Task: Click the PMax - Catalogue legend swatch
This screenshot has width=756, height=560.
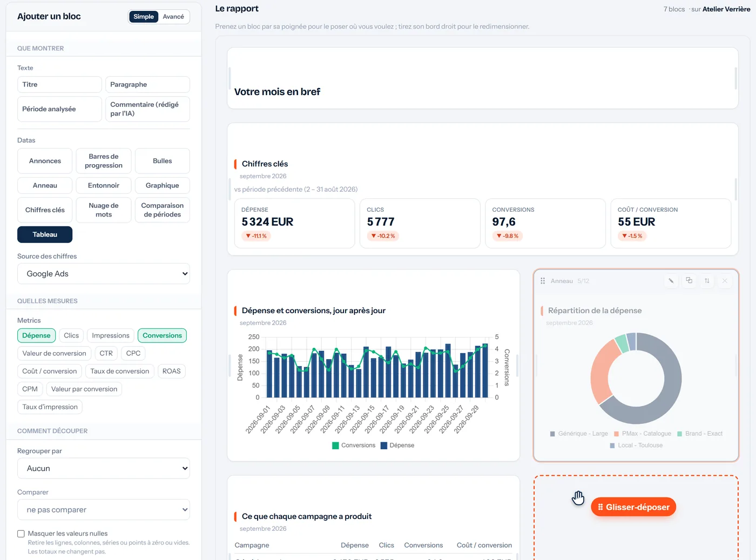Action: pos(616,434)
